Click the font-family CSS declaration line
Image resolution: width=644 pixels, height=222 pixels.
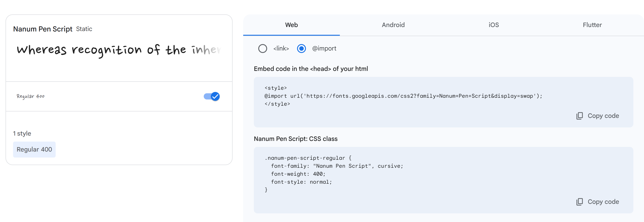(x=337, y=166)
